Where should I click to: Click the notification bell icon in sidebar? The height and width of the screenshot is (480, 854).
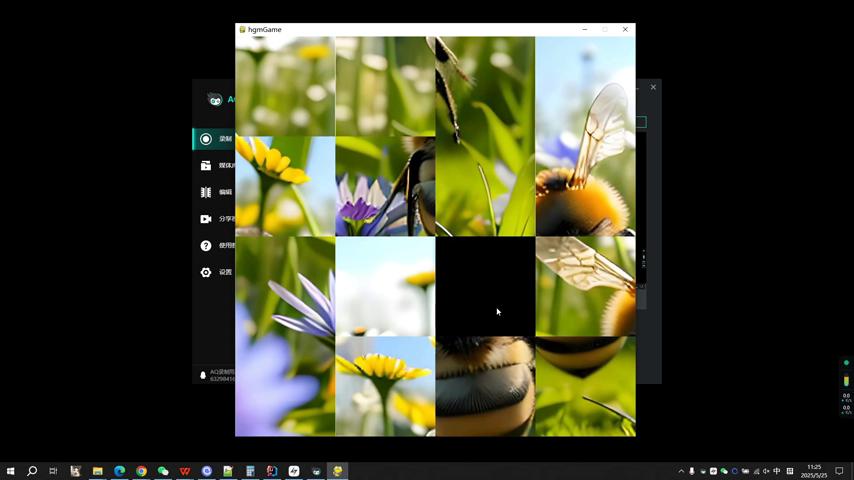point(203,376)
